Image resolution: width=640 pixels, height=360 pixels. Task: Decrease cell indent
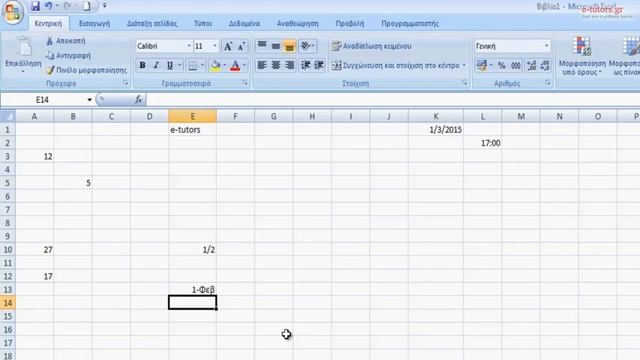[x=305, y=65]
